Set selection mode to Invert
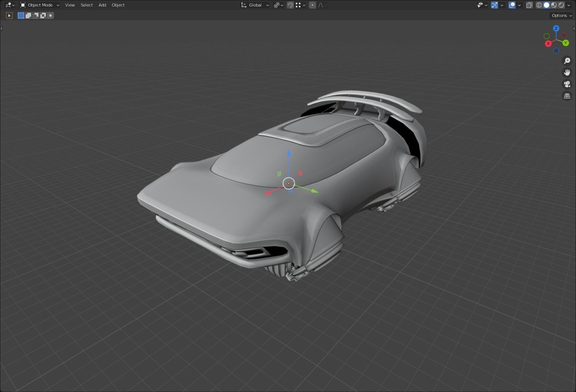The width and height of the screenshot is (576, 392). (x=43, y=16)
